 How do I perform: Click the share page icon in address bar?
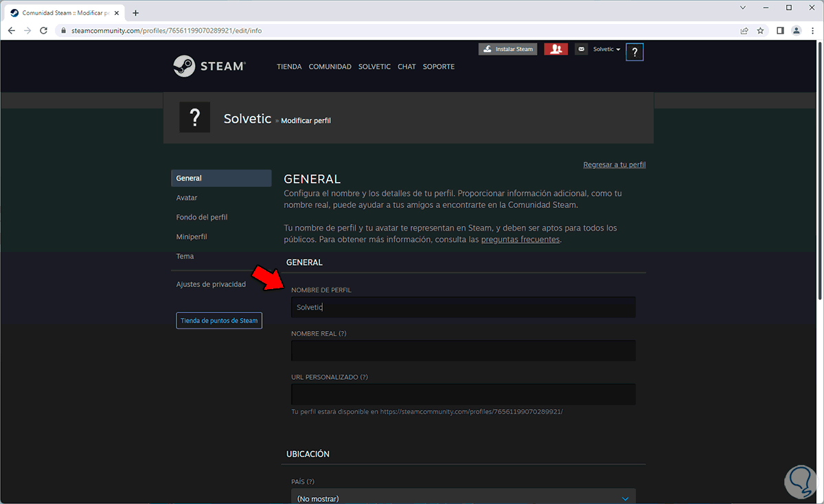pos(744,31)
